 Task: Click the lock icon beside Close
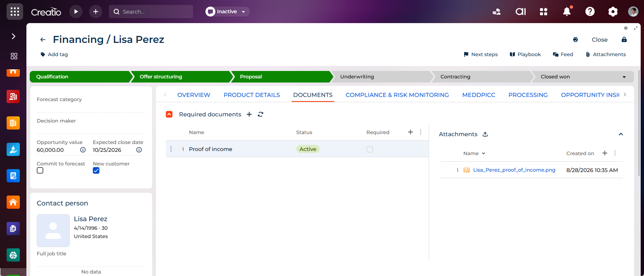pos(624,40)
